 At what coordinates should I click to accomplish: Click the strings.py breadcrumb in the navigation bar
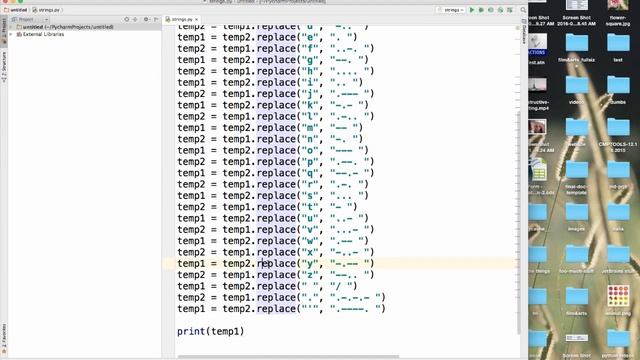(x=46, y=10)
